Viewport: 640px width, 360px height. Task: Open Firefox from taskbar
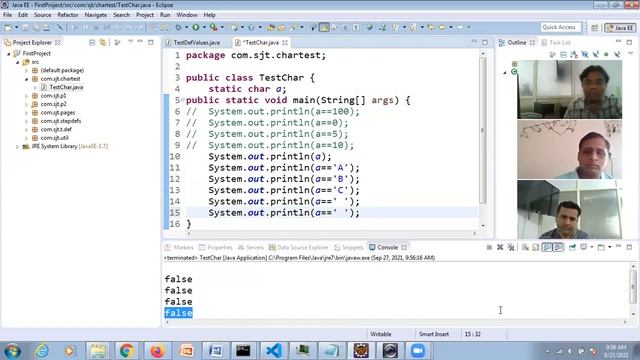point(157,351)
